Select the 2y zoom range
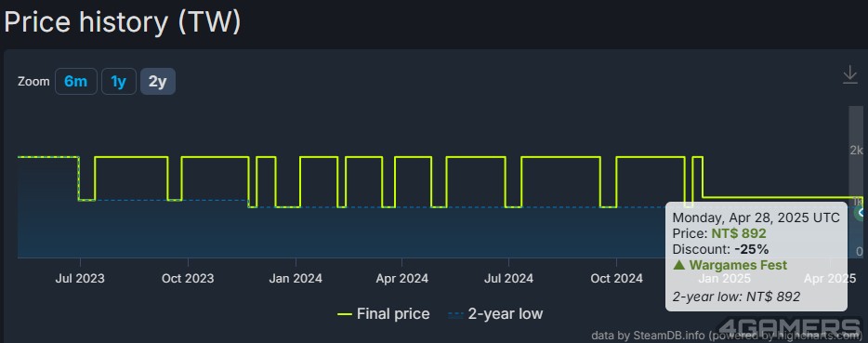 pos(158,82)
